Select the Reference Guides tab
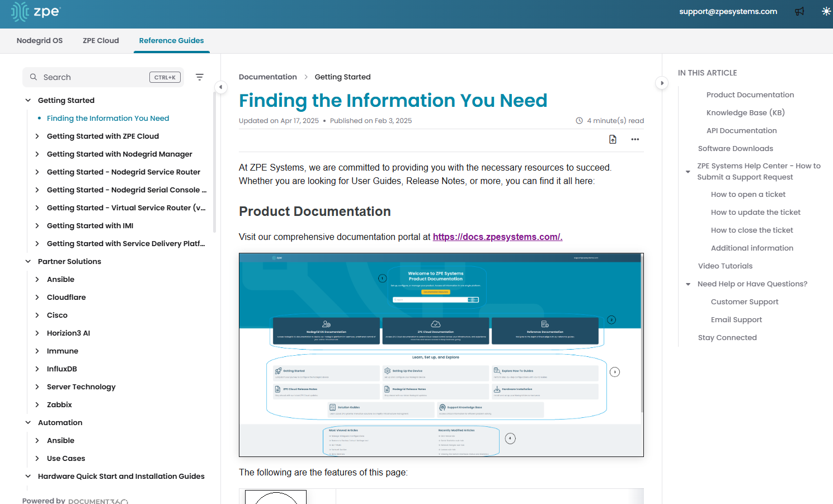Viewport: 833px width, 504px height. coord(171,41)
